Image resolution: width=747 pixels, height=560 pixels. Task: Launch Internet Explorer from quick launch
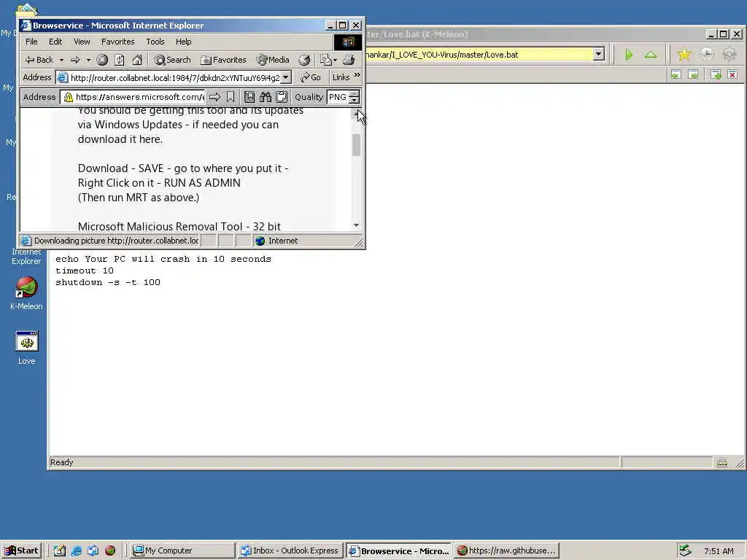[x=76, y=551]
